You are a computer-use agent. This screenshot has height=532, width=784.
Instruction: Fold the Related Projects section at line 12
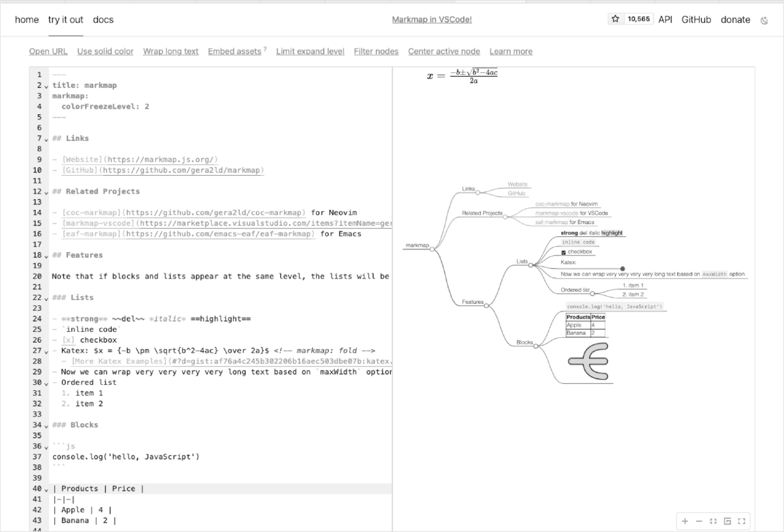coord(46,192)
